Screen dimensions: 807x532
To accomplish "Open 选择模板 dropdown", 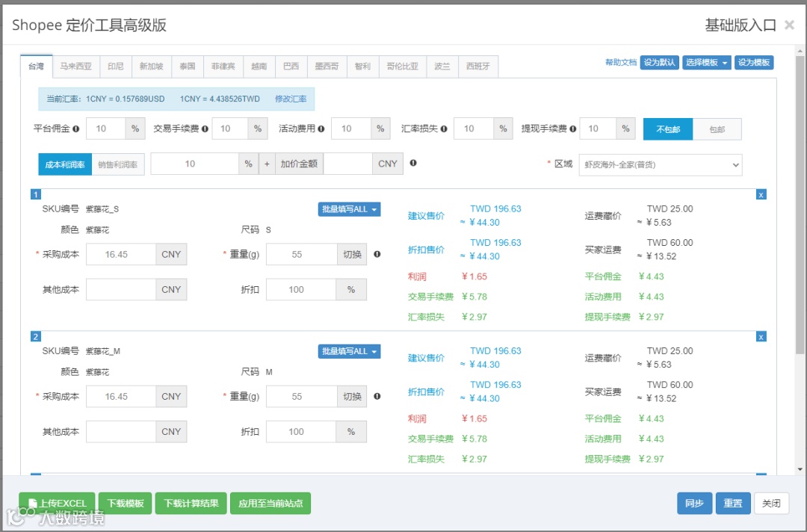I will (x=707, y=62).
